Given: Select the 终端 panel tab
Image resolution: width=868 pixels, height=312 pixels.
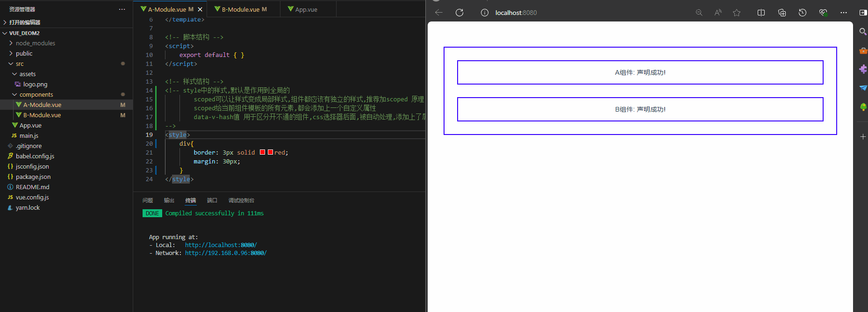Looking at the screenshot, I should point(191,200).
